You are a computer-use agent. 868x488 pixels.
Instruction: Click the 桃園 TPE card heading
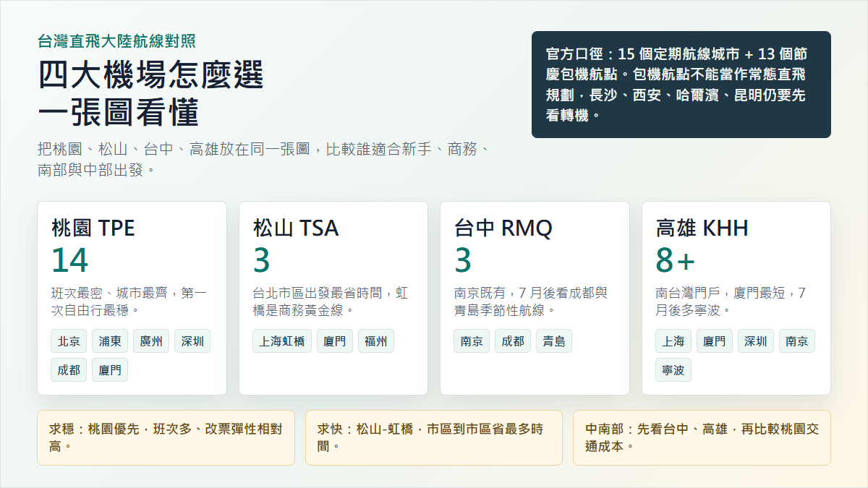pyautogui.click(x=93, y=228)
